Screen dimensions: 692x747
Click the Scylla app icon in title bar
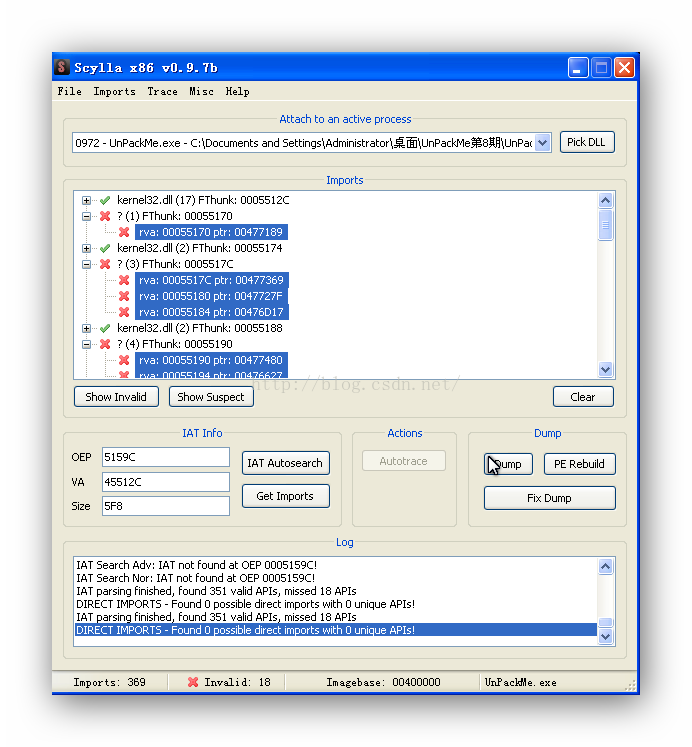click(x=62, y=67)
